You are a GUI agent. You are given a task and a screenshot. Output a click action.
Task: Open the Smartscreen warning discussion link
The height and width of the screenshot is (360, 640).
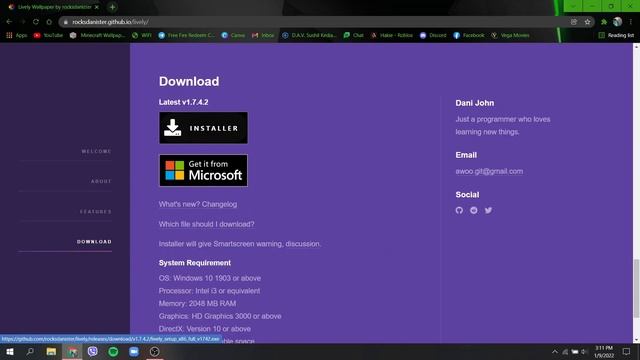[303, 244]
